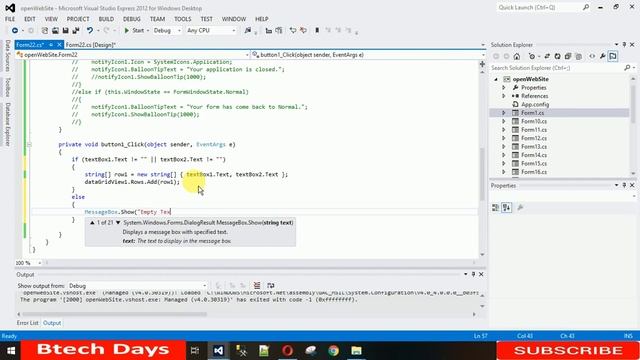Toggle Word Wrap in the Output panel
640x360 pixels.
(x=271, y=285)
